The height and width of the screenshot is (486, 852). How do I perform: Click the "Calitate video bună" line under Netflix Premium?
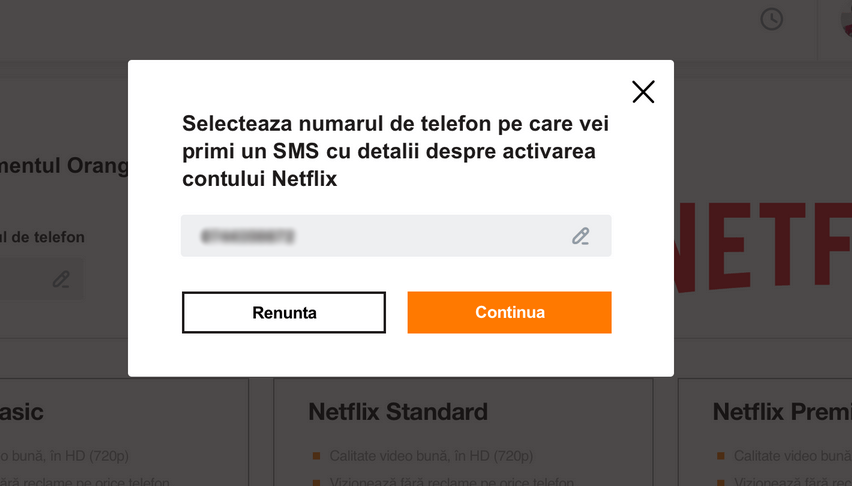792,456
